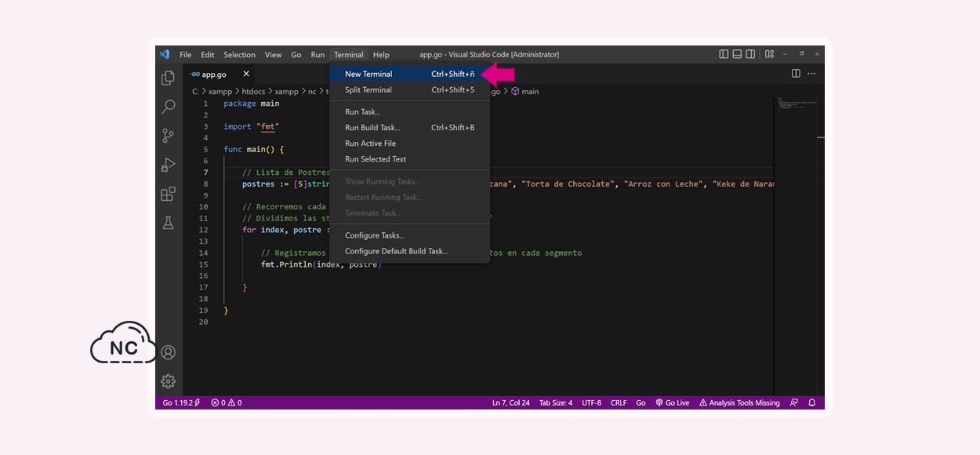Open the View menu
The image size is (980, 455).
tap(273, 55)
